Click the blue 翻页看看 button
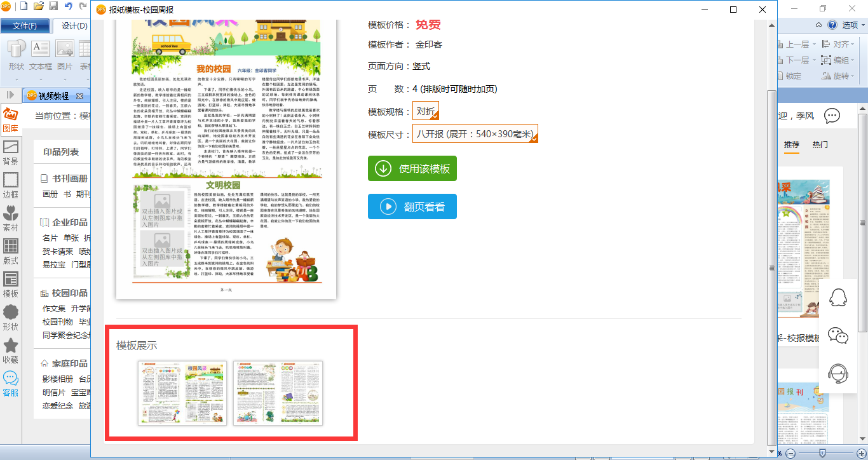The image size is (868, 460). click(x=412, y=206)
